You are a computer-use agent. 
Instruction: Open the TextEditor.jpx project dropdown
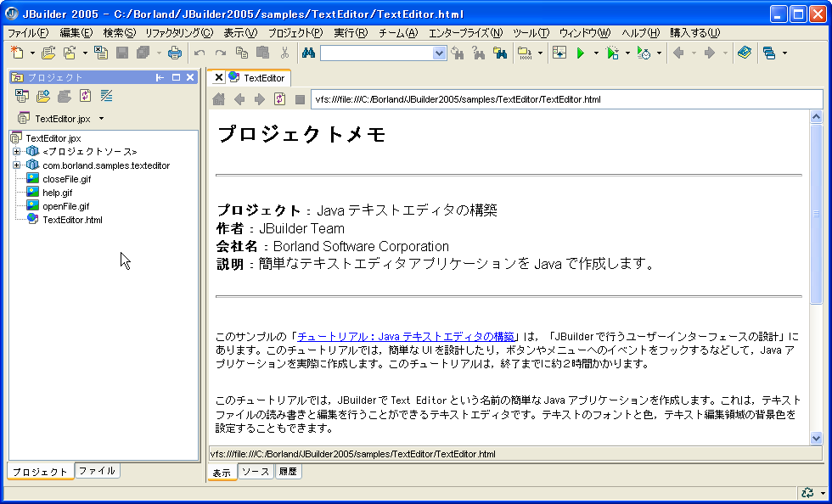(x=101, y=119)
